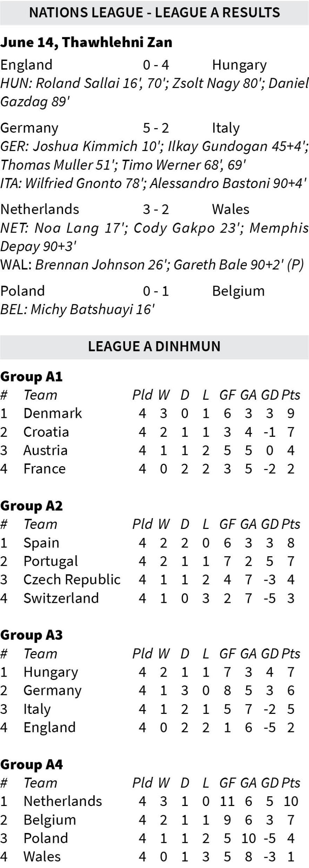Select the Group A1 heading
The height and width of the screenshot is (868, 309).
point(32,377)
